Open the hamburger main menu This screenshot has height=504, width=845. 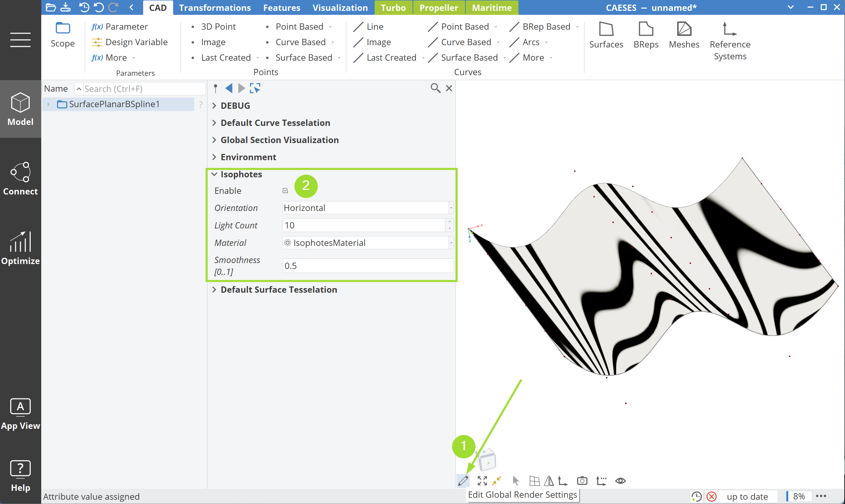click(20, 40)
